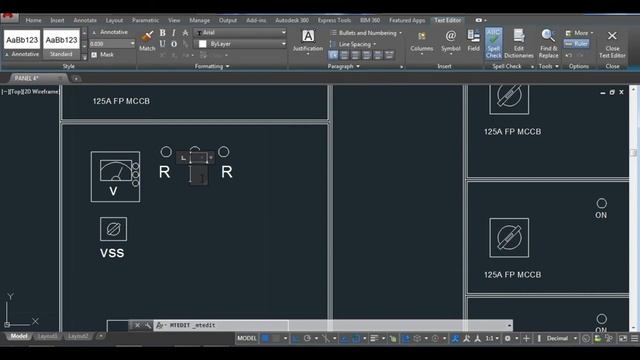This screenshot has width=640, height=360.
Task: Toggle ortho mode in the status bar
Action: (x=296, y=338)
